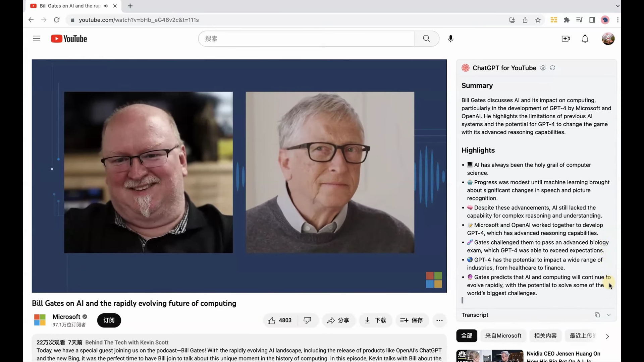Click the 订阅 subscribe button
The height and width of the screenshot is (362, 644).
109,320
